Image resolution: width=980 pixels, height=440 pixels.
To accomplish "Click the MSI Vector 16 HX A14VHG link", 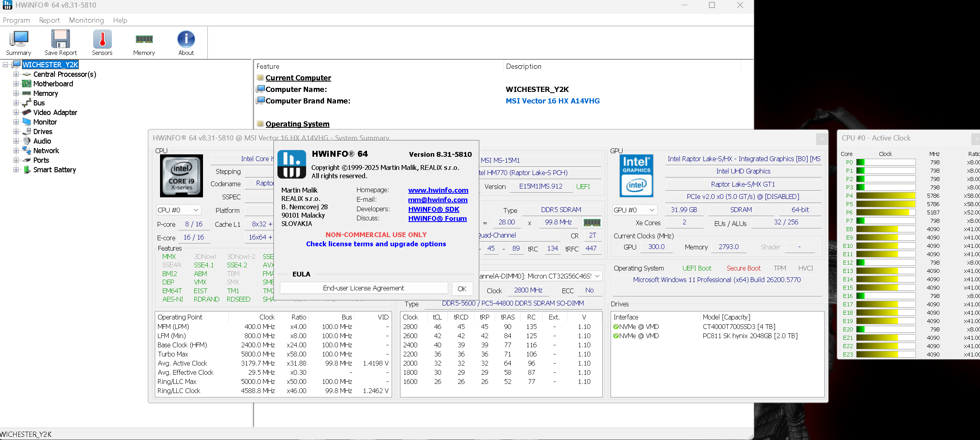I will (x=552, y=101).
